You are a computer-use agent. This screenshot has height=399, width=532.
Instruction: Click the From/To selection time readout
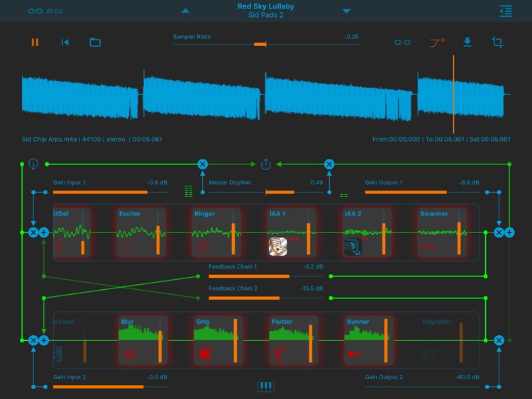pos(441,140)
